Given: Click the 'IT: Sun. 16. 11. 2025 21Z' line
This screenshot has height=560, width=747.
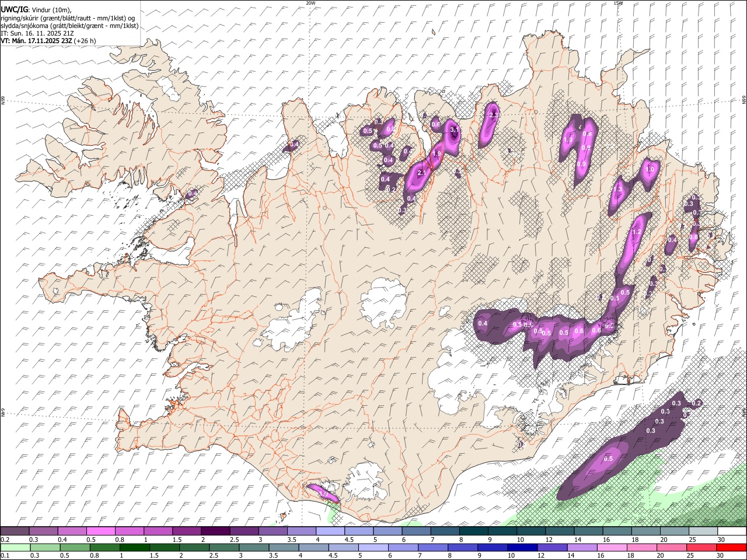Looking at the screenshot, I should pos(37,33).
